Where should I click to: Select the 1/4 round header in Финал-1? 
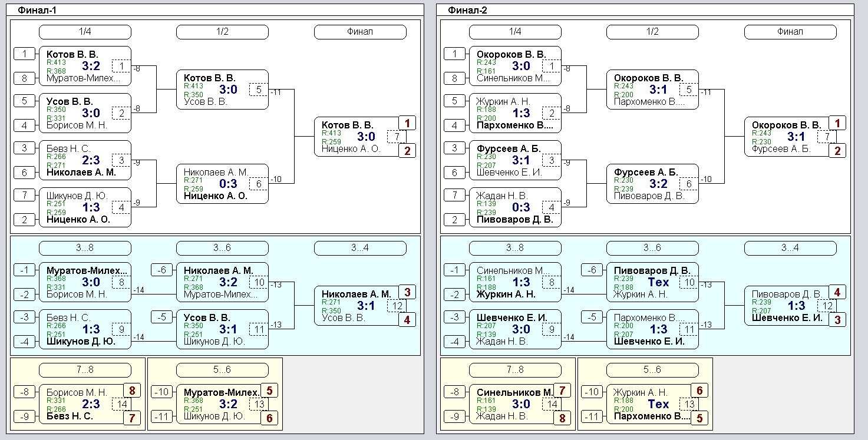[85, 32]
